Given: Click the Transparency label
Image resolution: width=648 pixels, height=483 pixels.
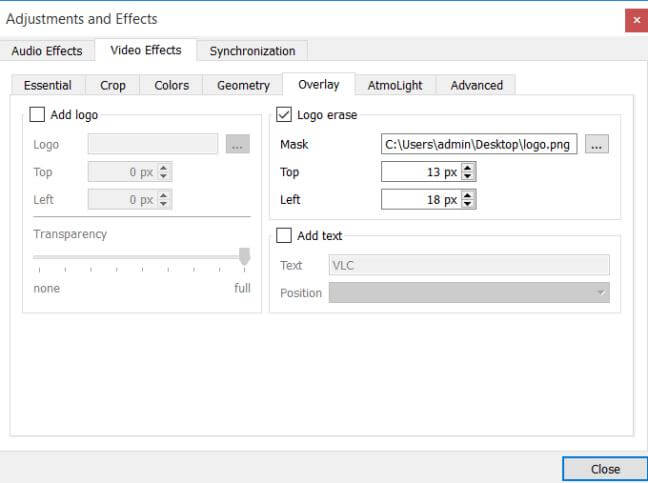Looking at the screenshot, I should [x=70, y=234].
